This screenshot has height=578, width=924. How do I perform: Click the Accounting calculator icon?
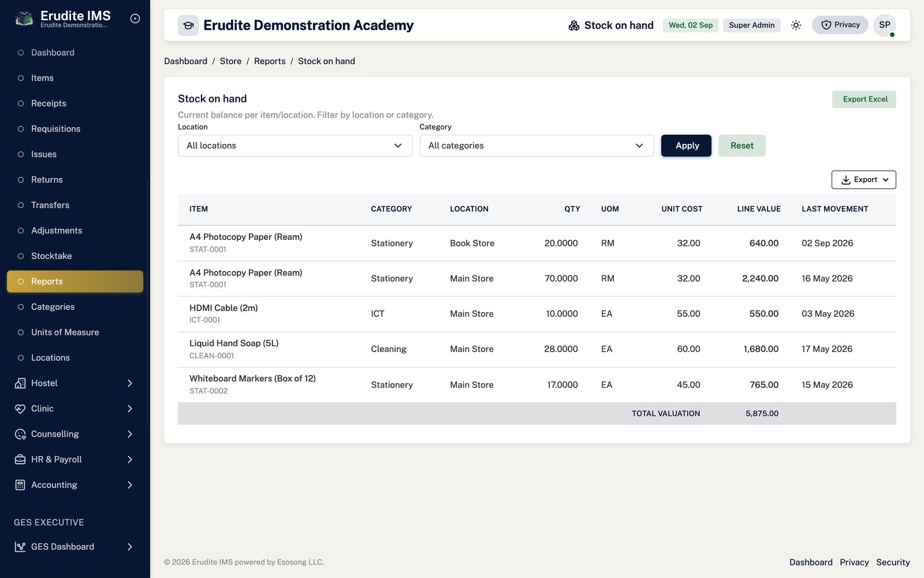(x=20, y=485)
